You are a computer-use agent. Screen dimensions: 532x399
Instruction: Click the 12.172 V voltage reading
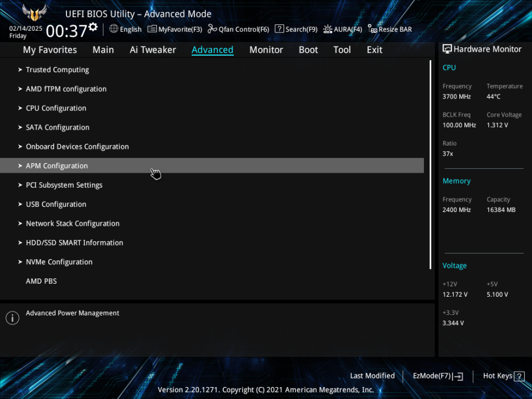coord(455,294)
